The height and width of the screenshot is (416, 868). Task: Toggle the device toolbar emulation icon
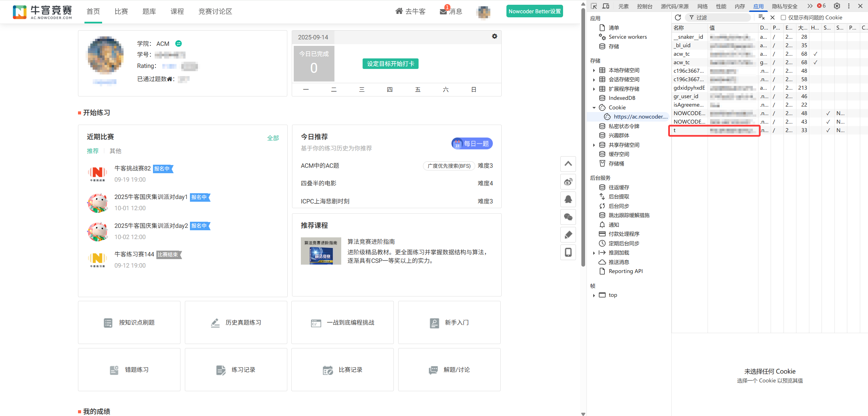tap(605, 6)
